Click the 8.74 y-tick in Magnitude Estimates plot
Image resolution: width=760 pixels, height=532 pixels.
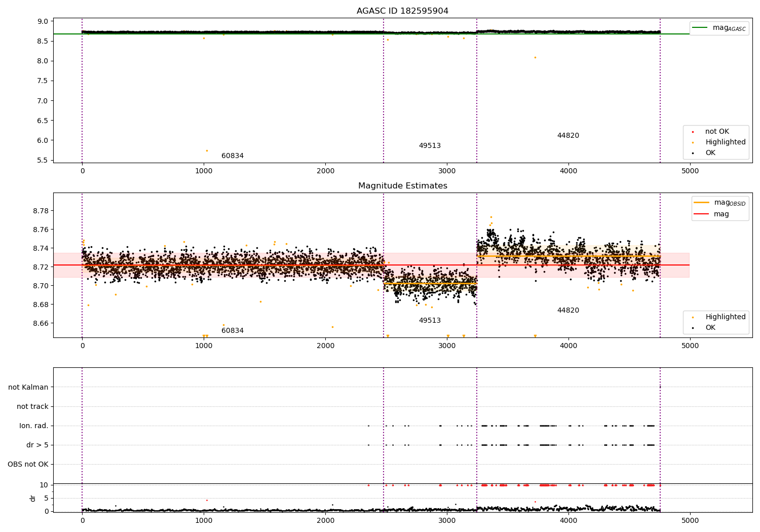[41, 249]
